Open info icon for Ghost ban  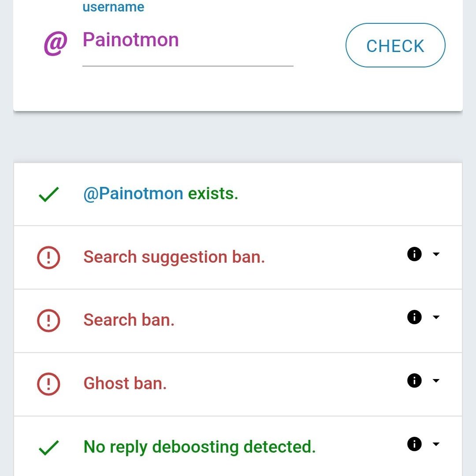(414, 380)
